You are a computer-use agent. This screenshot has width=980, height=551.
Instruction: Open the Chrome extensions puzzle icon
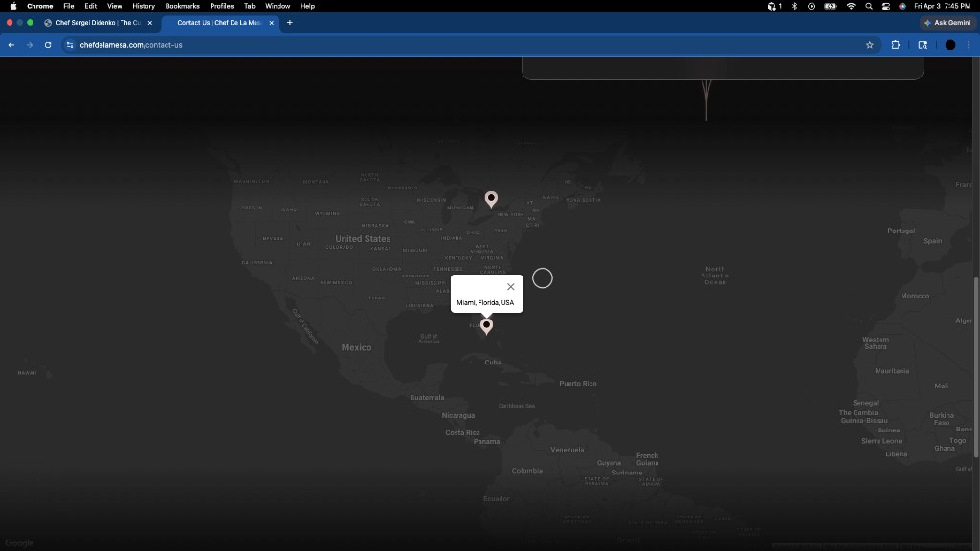pyautogui.click(x=896, y=45)
